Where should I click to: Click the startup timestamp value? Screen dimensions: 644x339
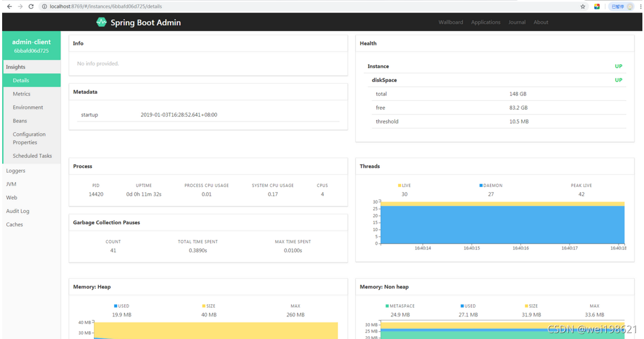[179, 115]
